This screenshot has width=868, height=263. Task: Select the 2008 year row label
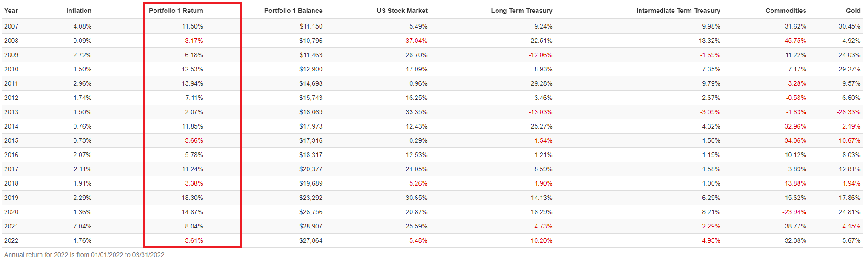coord(11,41)
